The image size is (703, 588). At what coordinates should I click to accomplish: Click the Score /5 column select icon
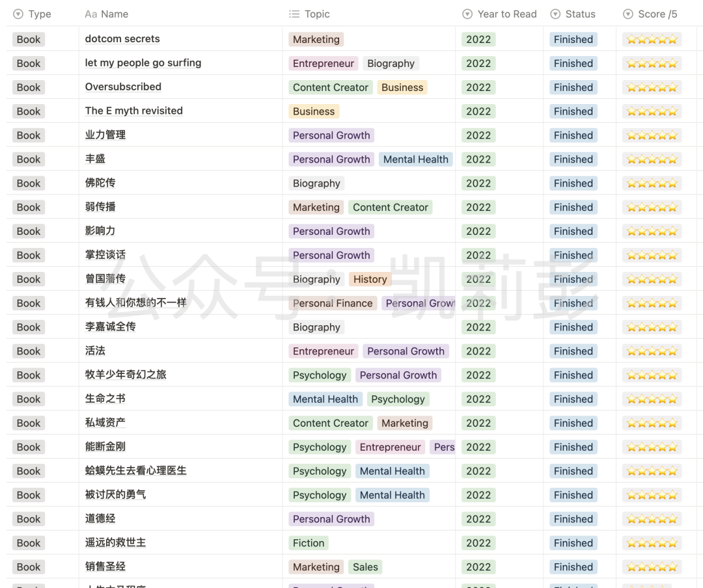627,14
